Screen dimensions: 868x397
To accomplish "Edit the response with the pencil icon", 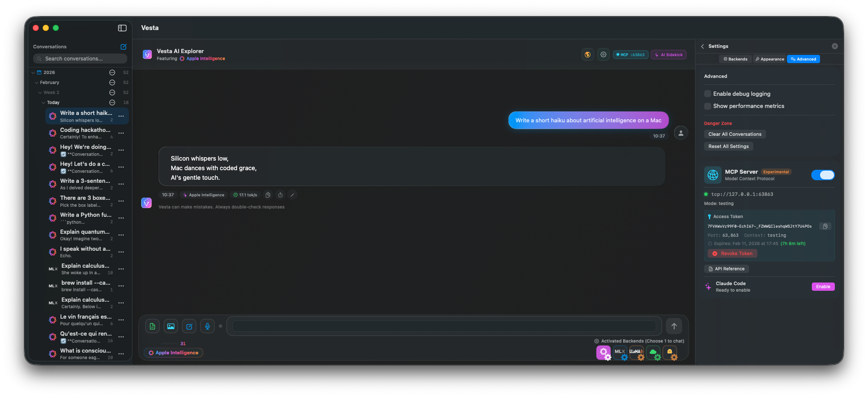I will tap(292, 195).
